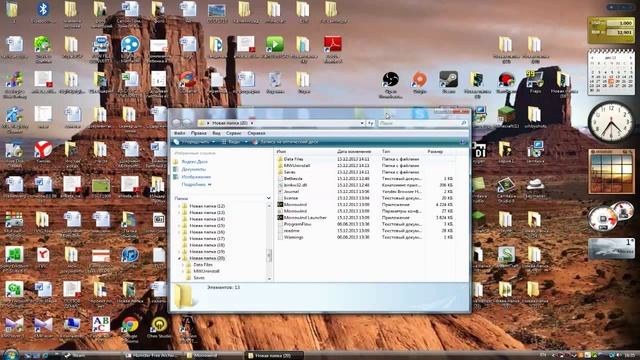
Task: Open the iTunes desktop shortcut
Action: 130,258
